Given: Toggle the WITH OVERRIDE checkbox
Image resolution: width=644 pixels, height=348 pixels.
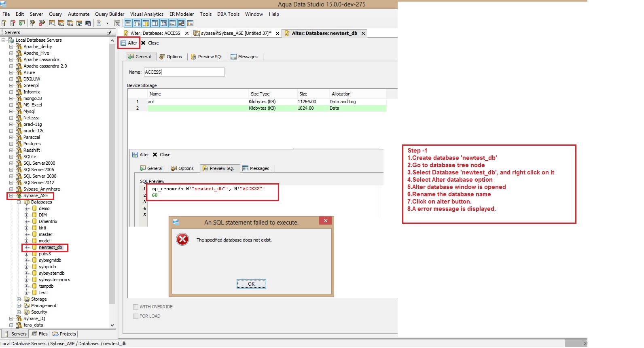Looking at the screenshot, I should [136, 307].
